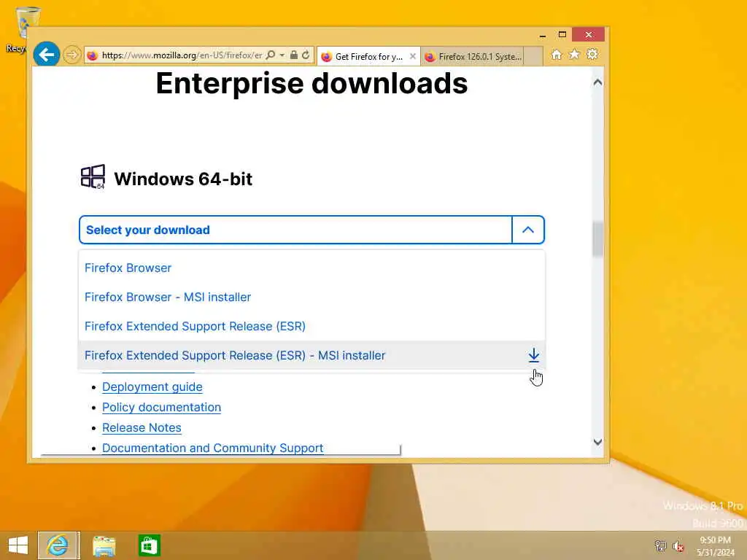Click the muted volume tray icon
Viewport: 747px width, 560px height.
(x=678, y=545)
